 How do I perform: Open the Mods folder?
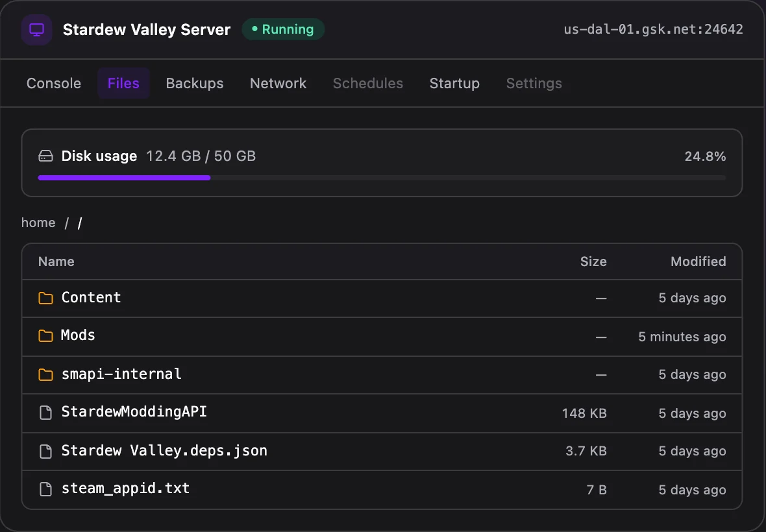[382, 336]
